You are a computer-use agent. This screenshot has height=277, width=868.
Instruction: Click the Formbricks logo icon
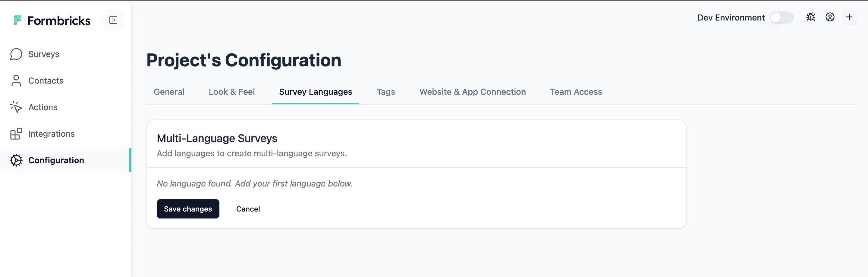(17, 20)
